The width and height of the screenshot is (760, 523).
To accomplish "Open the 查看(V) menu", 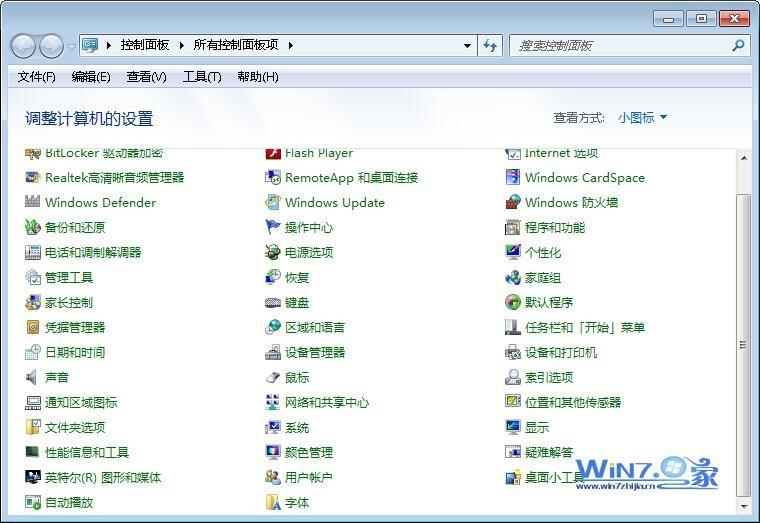I will (x=146, y=77).
